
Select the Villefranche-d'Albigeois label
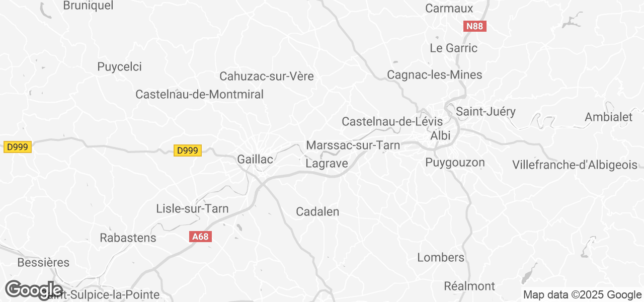point(575,165)
